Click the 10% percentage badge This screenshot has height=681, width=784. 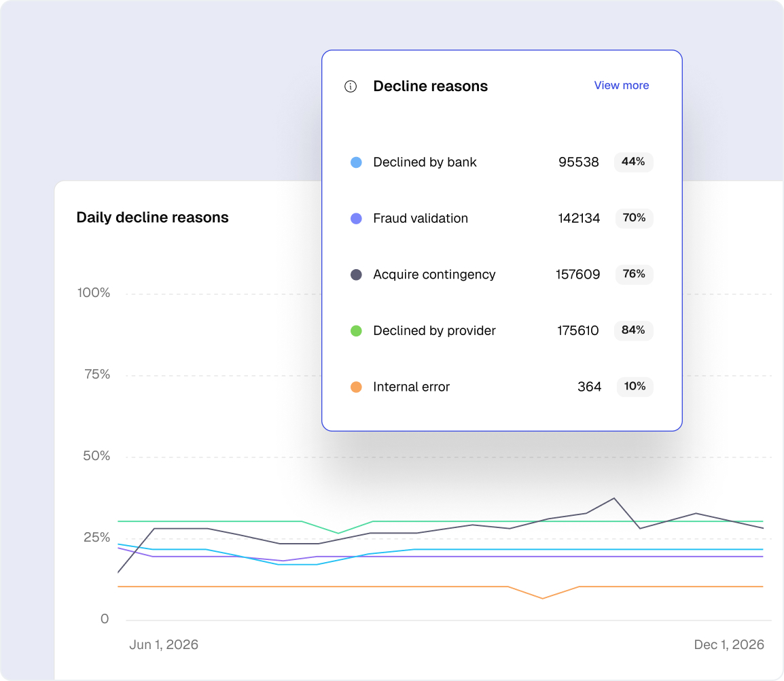(x=635, y=387)
